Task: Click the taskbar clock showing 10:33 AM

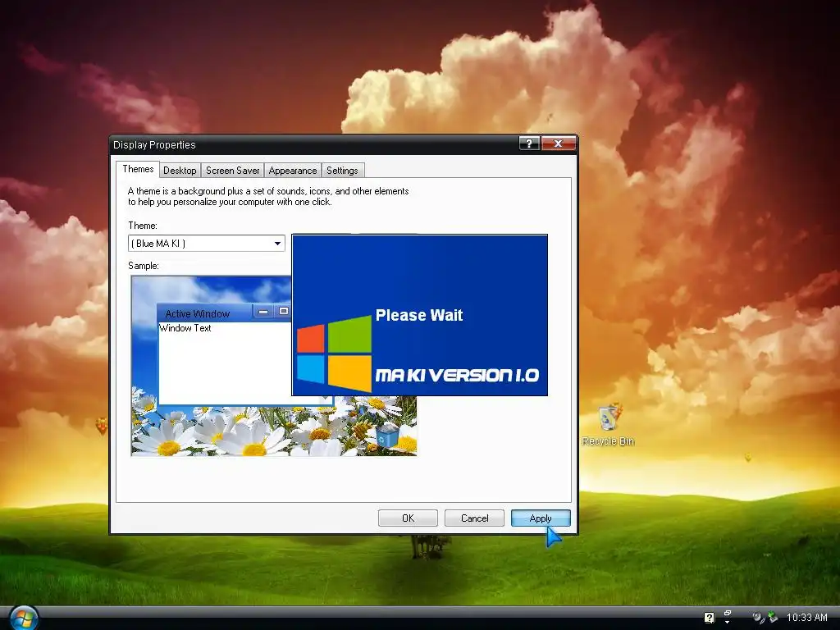Action: coord(807,618)
